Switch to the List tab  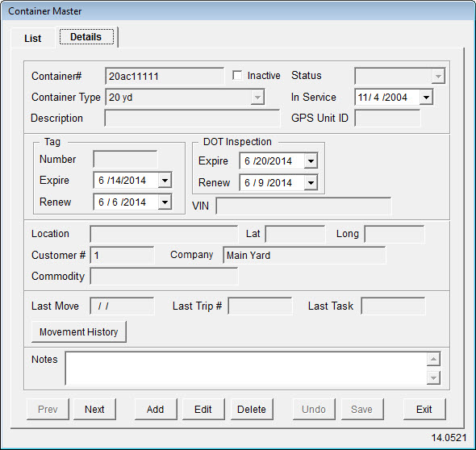[33, 38]
